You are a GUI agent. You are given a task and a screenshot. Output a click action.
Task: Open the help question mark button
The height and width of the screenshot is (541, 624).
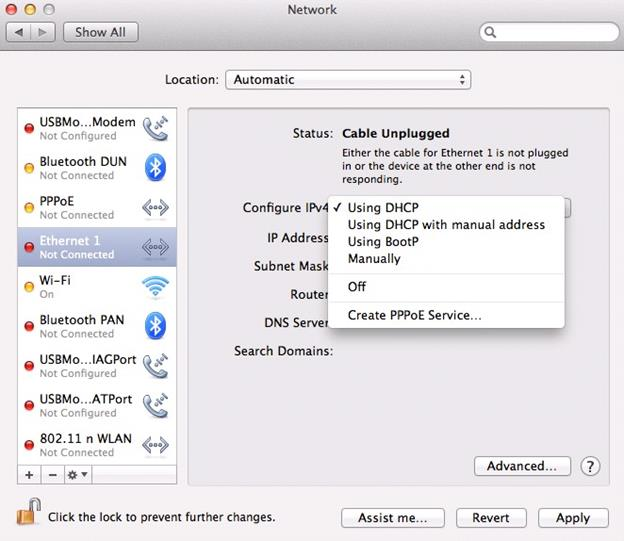[590, 466]
